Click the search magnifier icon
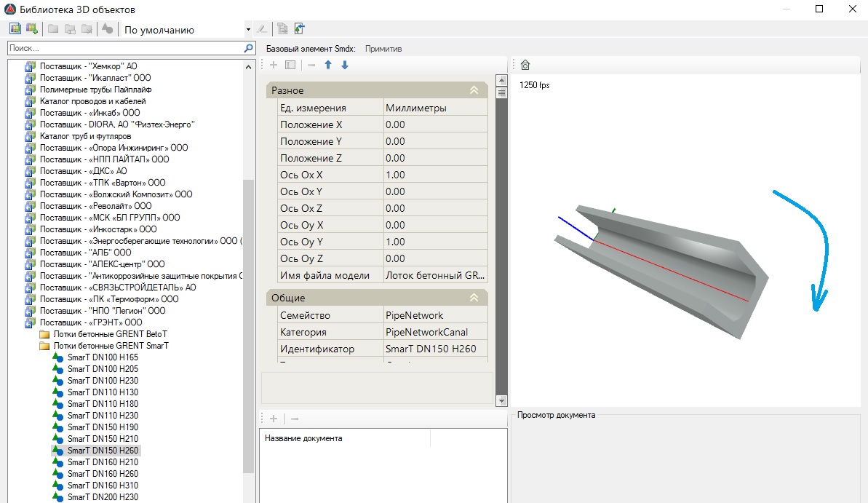868x503 pixels. tap(249, 48)
